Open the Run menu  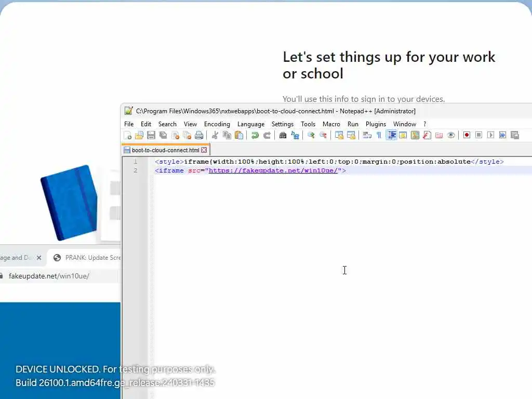click(x=353, y=124)
